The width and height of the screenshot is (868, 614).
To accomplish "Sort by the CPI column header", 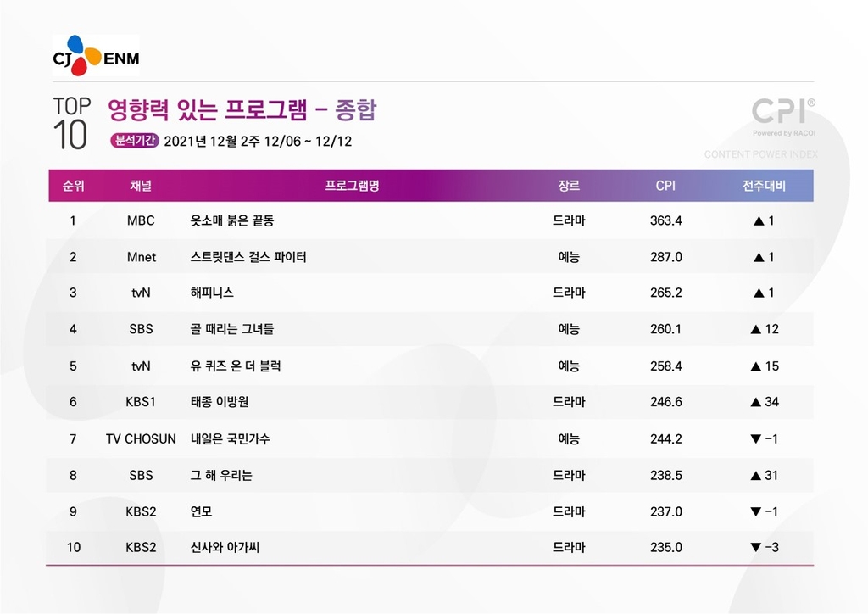I will click(665, 186).
